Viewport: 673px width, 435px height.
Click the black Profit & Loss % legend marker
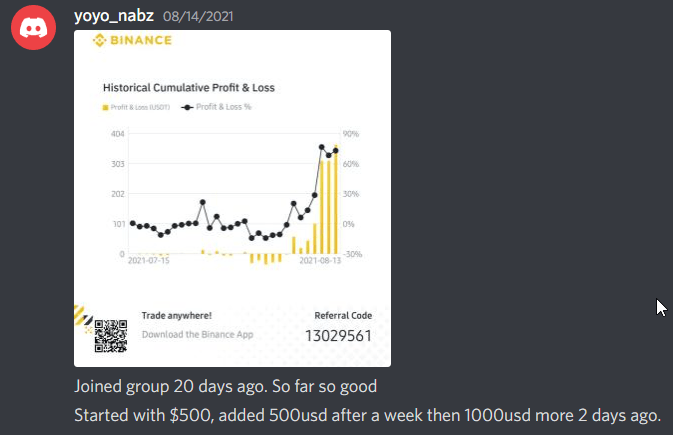(187, 106)
